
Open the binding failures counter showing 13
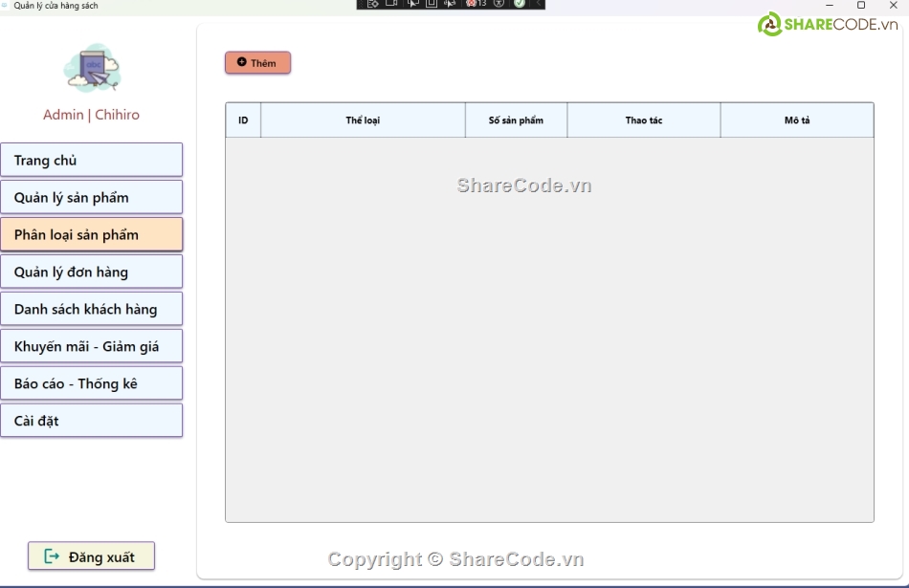click(476, 4)
